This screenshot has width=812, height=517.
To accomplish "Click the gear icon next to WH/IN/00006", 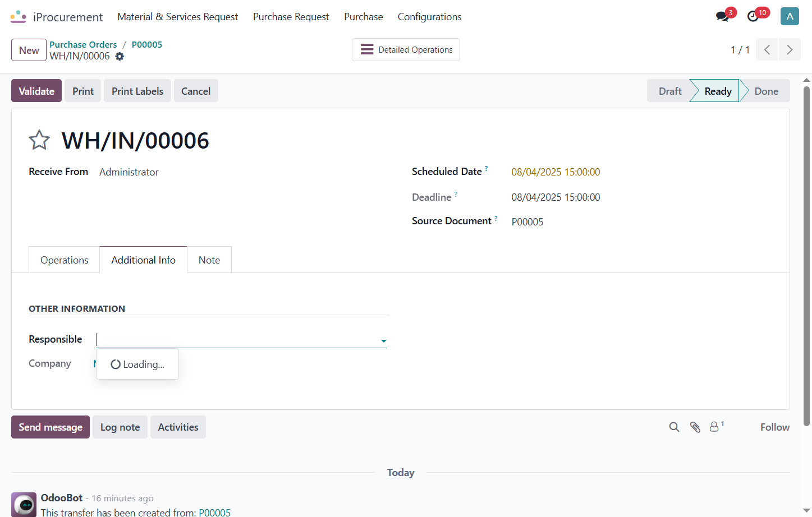I will [120, 56].
